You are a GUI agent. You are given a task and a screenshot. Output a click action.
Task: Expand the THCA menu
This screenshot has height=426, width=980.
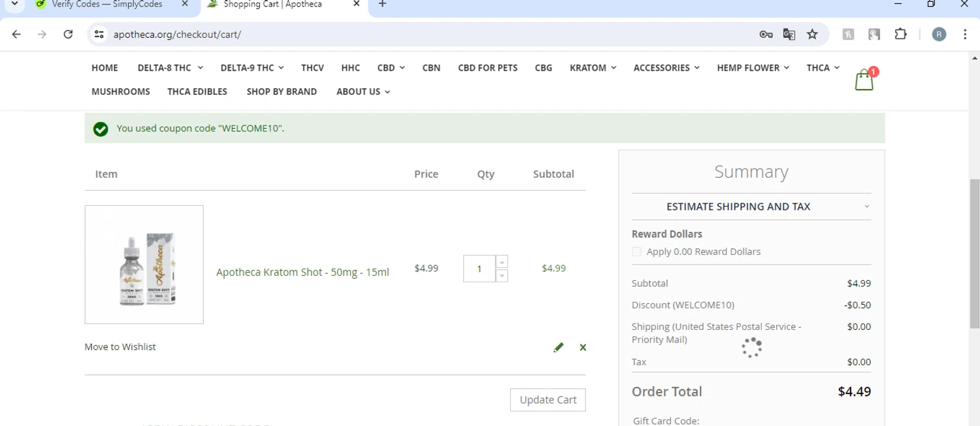click(x=823, y=68)
